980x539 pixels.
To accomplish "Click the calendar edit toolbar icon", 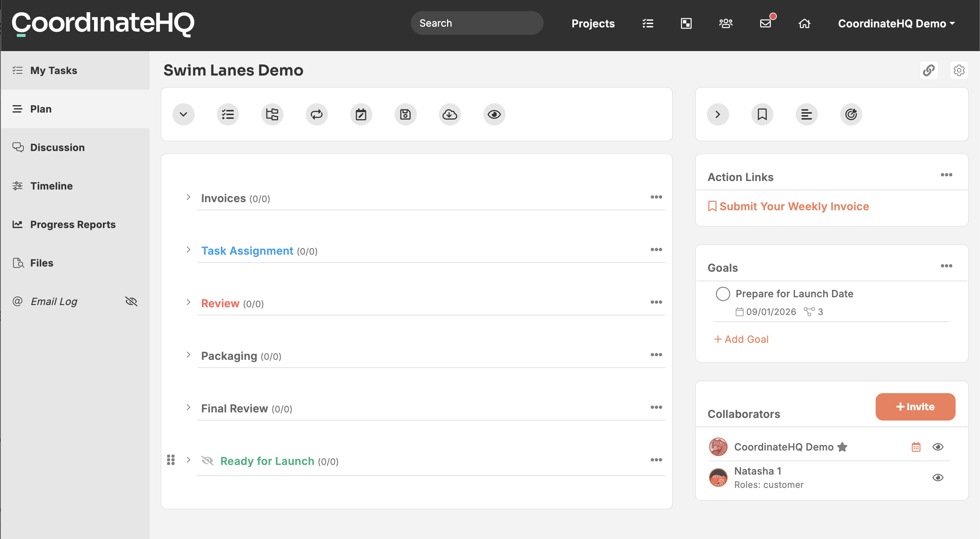I will 361,114.
